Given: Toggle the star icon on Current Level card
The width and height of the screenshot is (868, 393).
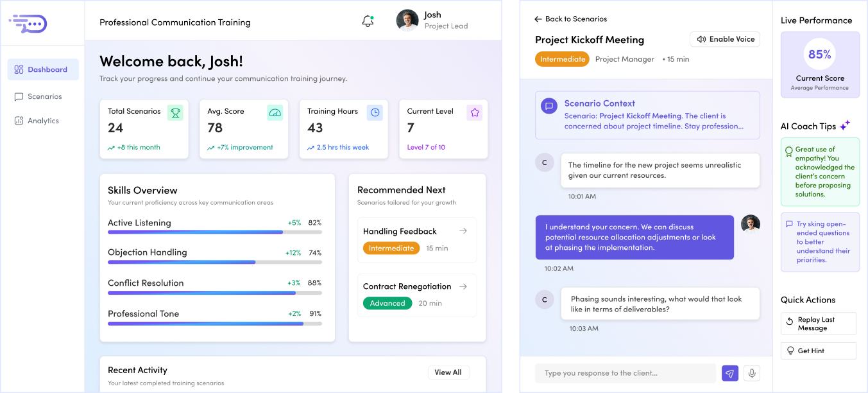Looking at the screenshot, I should (x=474, y=112).
